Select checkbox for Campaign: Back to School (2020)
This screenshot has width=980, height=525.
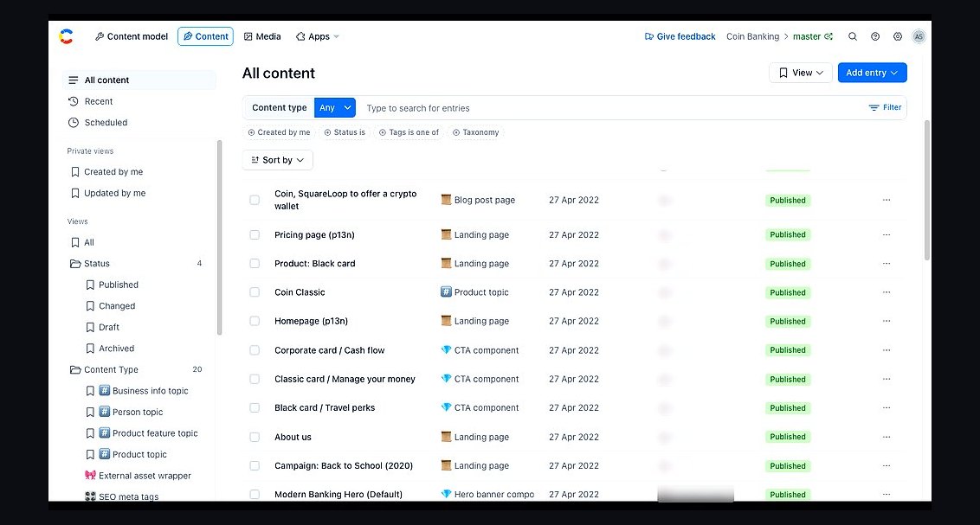(255, 465)
